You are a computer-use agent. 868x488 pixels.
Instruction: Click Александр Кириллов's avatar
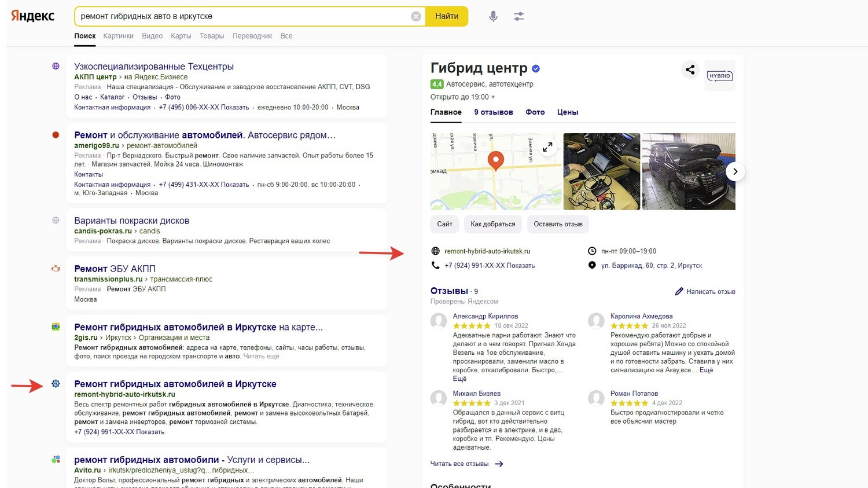point(439,321)
